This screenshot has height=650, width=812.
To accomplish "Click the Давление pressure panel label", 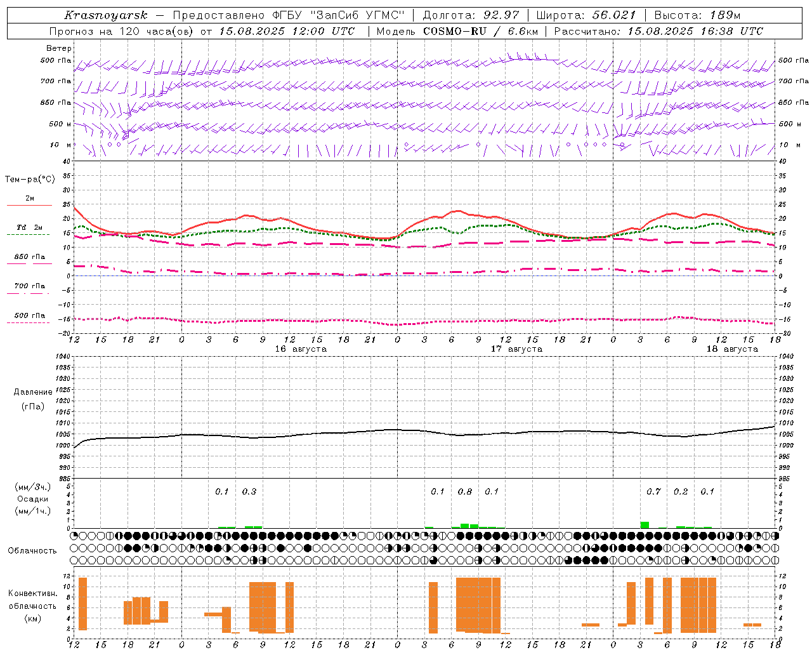I will click(x=32, y=392).
